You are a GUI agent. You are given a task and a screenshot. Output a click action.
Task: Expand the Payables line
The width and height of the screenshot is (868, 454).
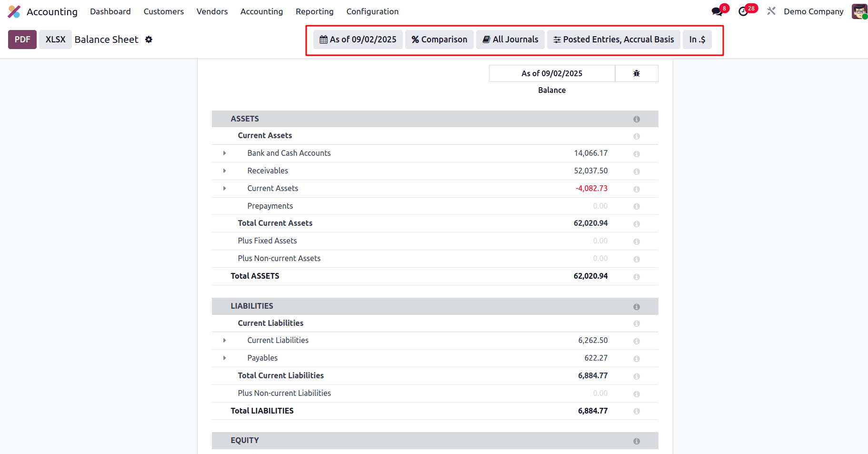coord(224,358)
